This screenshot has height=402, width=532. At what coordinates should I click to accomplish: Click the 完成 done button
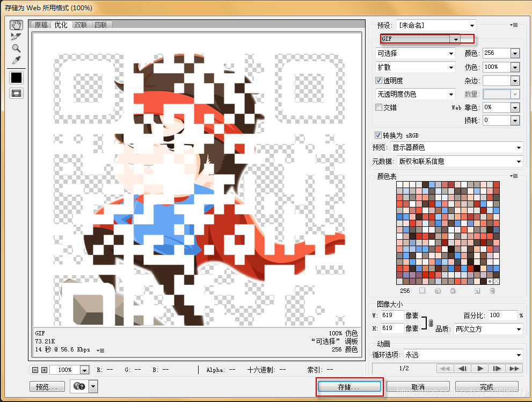coord(486,387)
